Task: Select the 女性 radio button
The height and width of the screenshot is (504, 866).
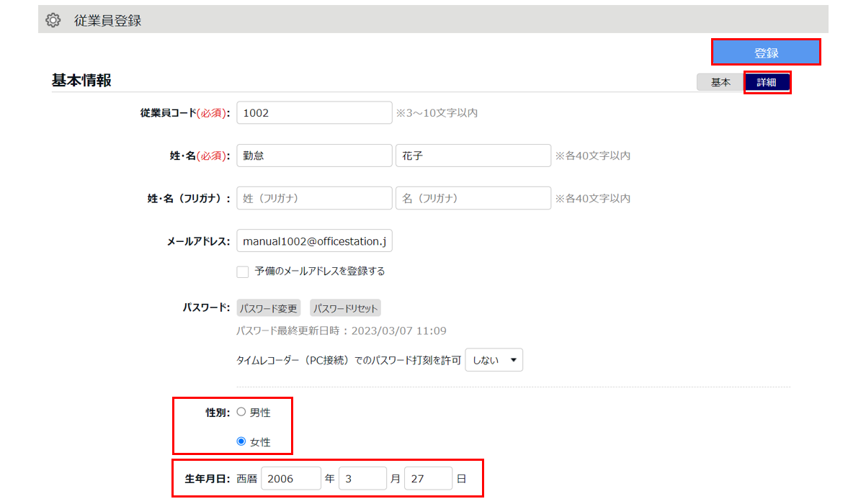Action: point(241,441)
